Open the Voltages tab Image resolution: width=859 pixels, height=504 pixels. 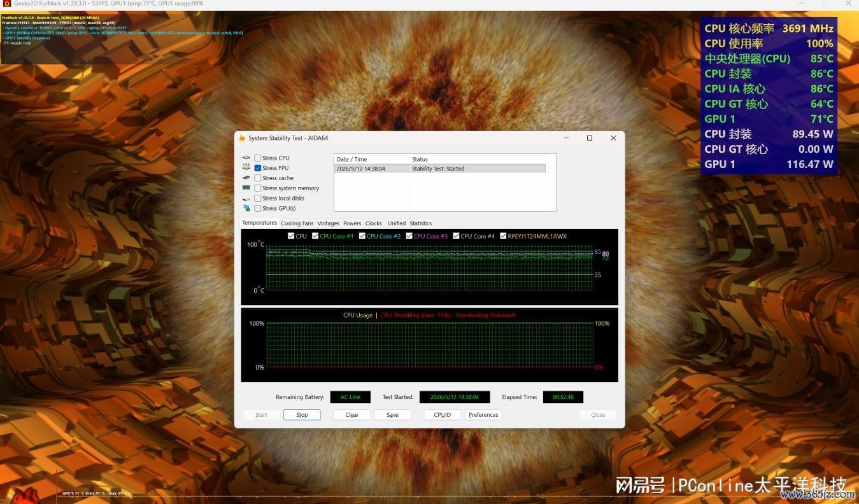point(329,223)
